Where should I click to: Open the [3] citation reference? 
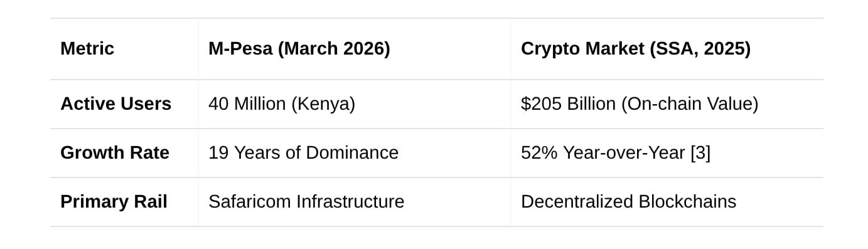pos(700,153)
